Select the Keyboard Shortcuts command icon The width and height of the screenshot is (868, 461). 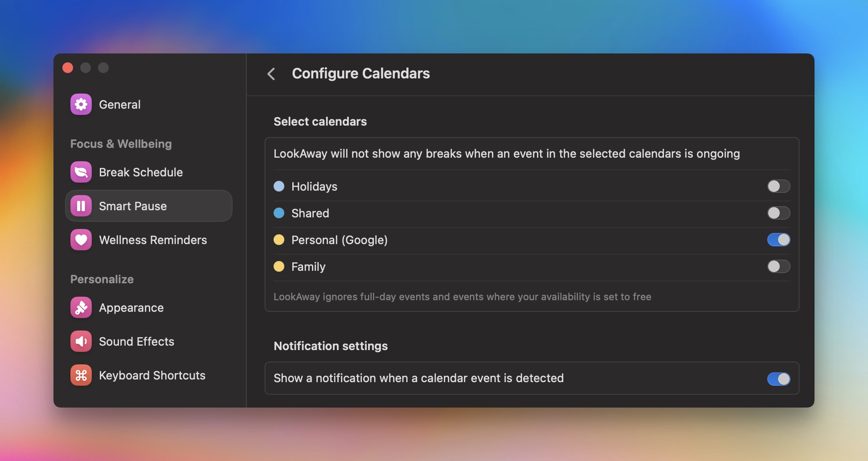(x=81, y=375)
